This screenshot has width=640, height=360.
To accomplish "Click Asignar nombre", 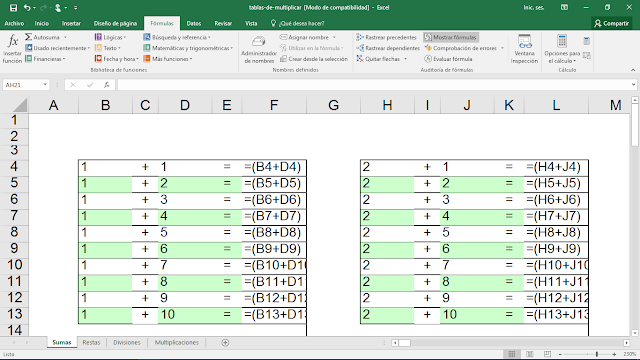I will coord(304,37).
